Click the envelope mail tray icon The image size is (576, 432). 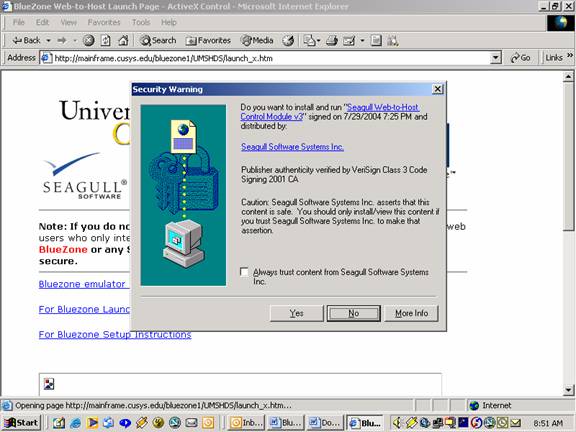coord(515,423)
